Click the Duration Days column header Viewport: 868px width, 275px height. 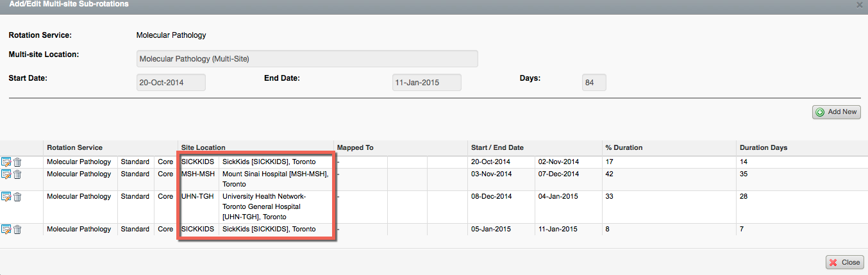click(763, 147)
